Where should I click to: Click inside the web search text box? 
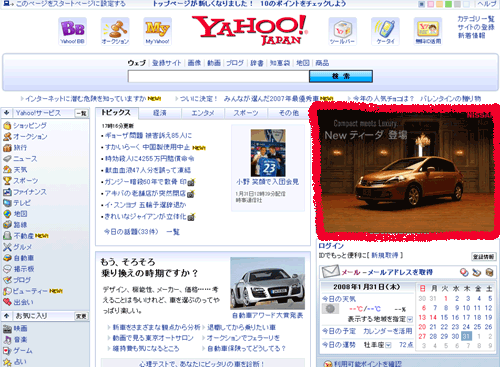(219, 76)
